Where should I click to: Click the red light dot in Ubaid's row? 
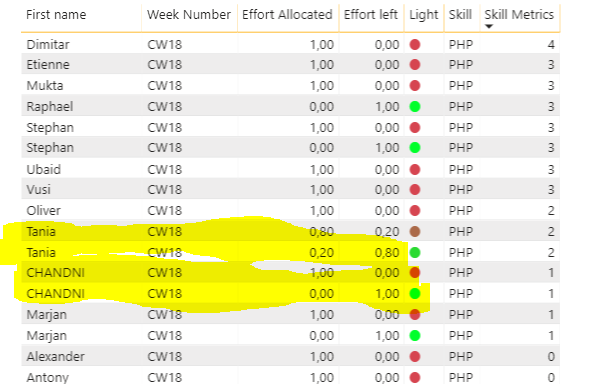pyautogui.click(x=415, y=169)
